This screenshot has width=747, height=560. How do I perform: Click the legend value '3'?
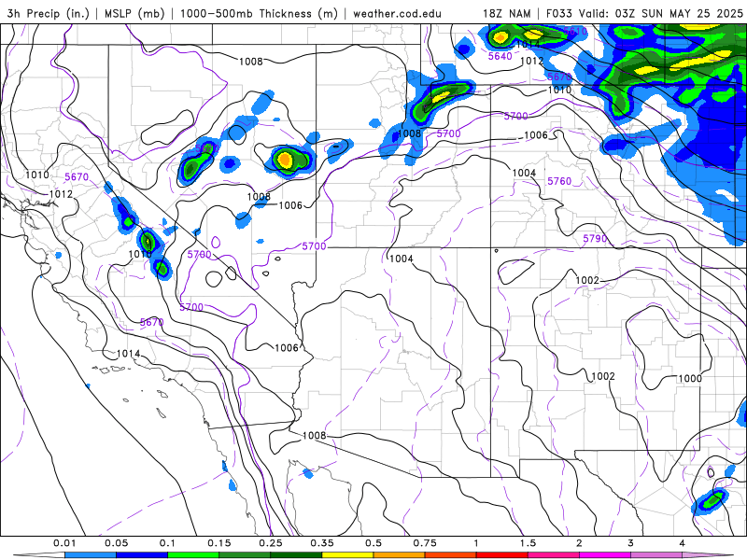[631, 543]
